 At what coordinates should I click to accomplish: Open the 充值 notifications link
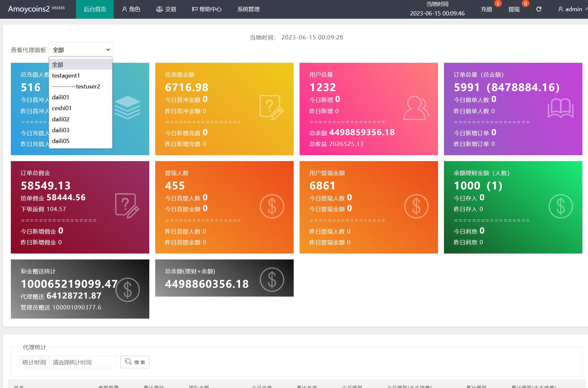pyautogui.click(x=486, y=9)
